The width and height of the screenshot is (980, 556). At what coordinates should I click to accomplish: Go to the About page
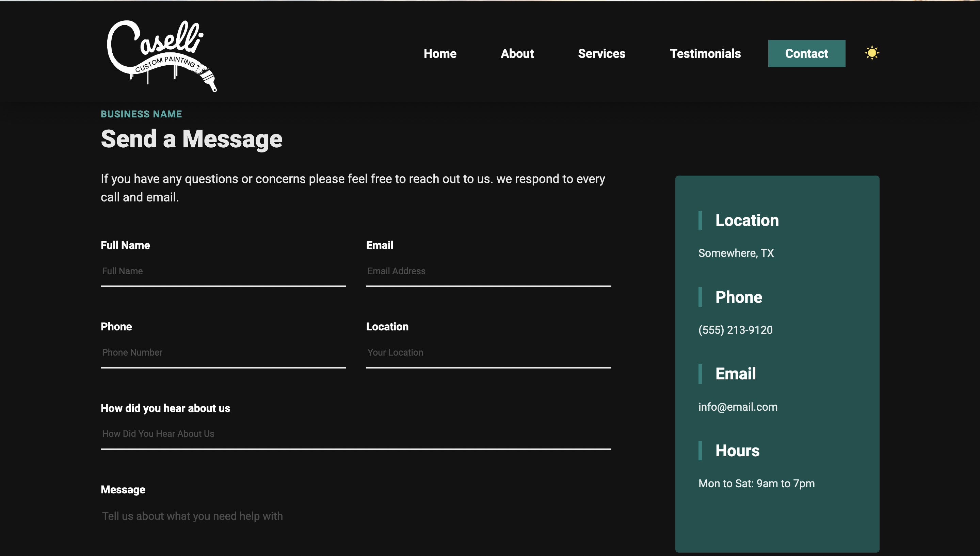click(x=517, y=53)
